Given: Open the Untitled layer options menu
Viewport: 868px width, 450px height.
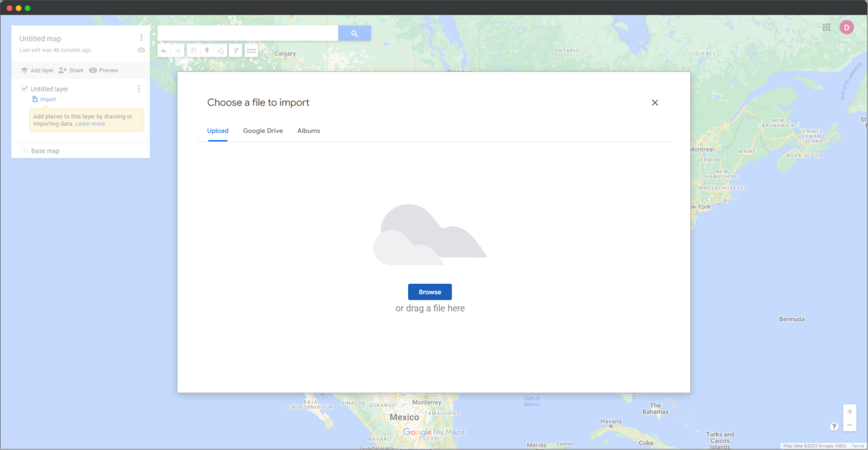Looking at the screenshot, I should pos(138,89).
